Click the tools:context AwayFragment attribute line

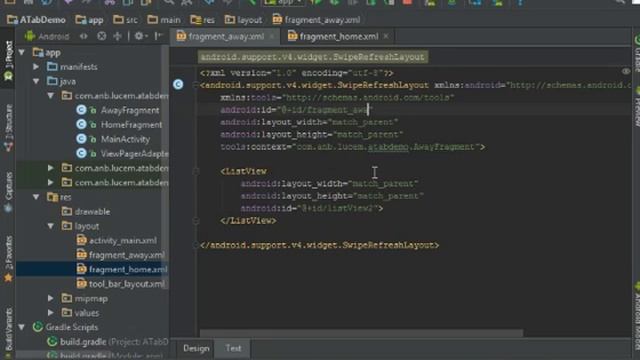pos(353,147)
